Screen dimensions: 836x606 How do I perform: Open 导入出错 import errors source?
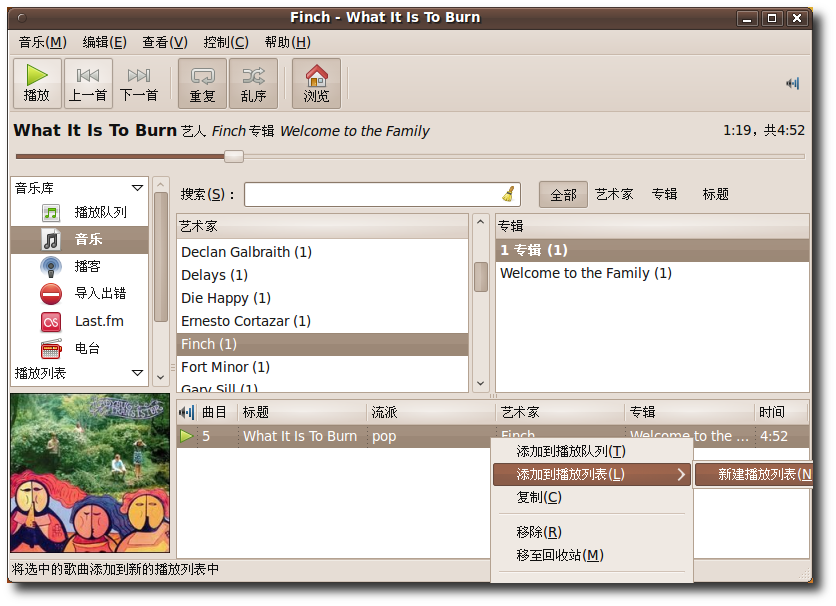(79, 293)
